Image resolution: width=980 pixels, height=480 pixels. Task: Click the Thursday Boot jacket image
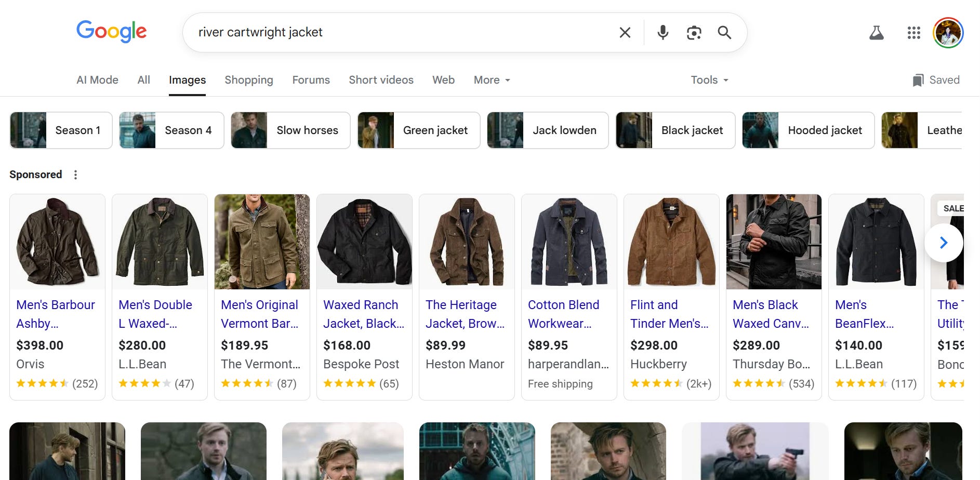point(774,242)
